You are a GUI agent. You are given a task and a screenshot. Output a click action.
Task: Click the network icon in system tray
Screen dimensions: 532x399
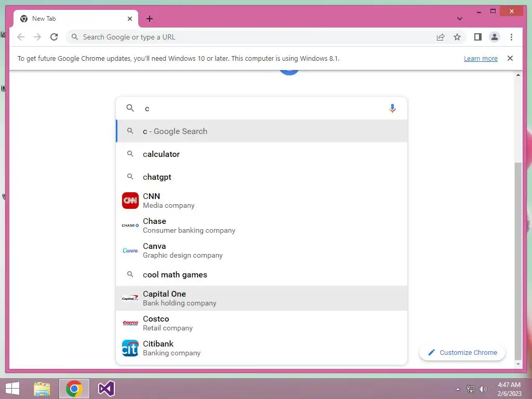click(470, 389)
